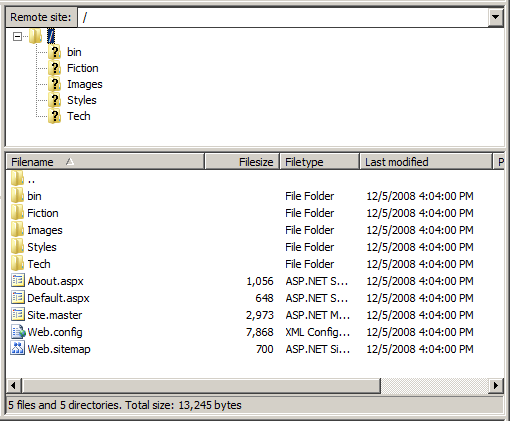Viewport: 510px width, 421px height.
Task: Sort list by Filesize column
Action: pyautogui.click(x=242, y=162)
